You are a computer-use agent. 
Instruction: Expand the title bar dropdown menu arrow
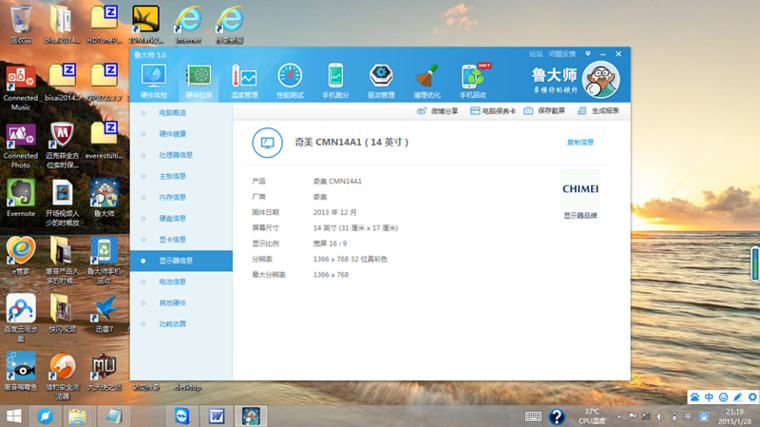(x=588, y=54)
